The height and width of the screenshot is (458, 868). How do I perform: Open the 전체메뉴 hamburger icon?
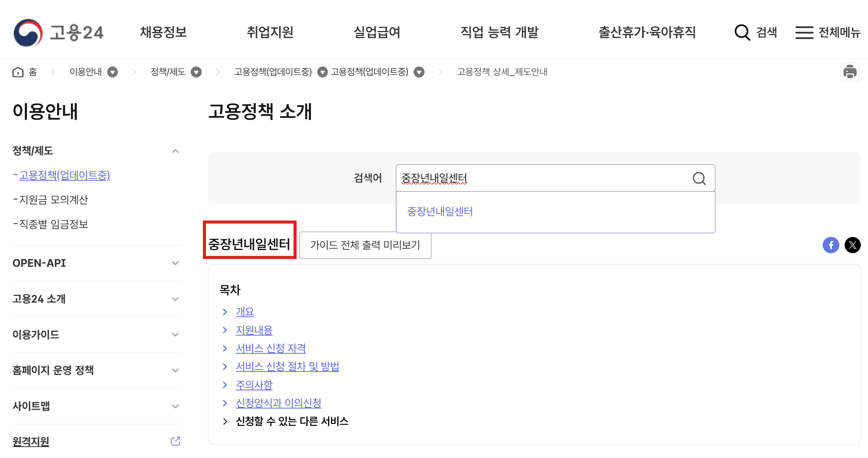[804, 32]
